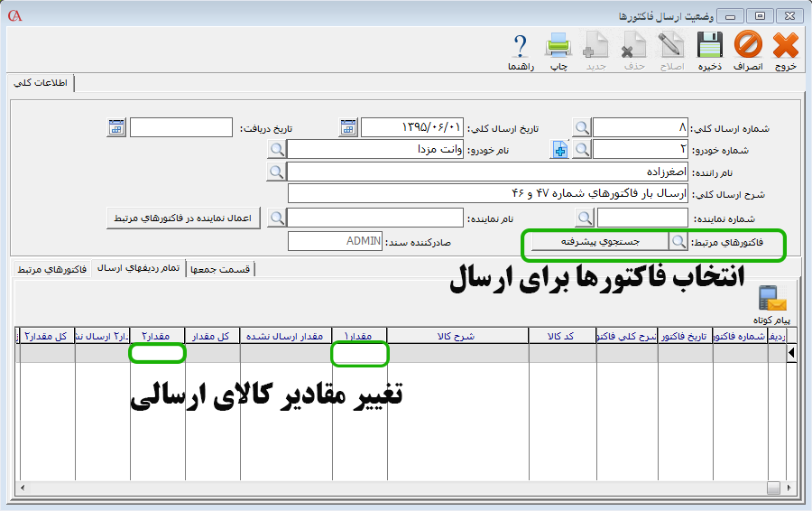This screenshot has height=511, width=812.
Task: Click the مقدار ارسال نشده column header
Action: (x=286, y=337)
